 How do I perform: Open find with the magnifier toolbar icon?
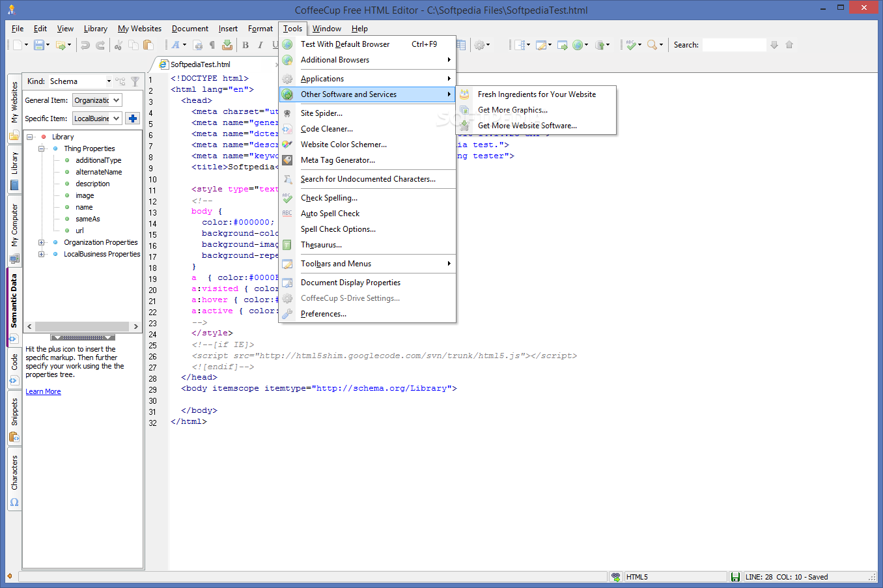pyautogui.click(x=652, y=45)
